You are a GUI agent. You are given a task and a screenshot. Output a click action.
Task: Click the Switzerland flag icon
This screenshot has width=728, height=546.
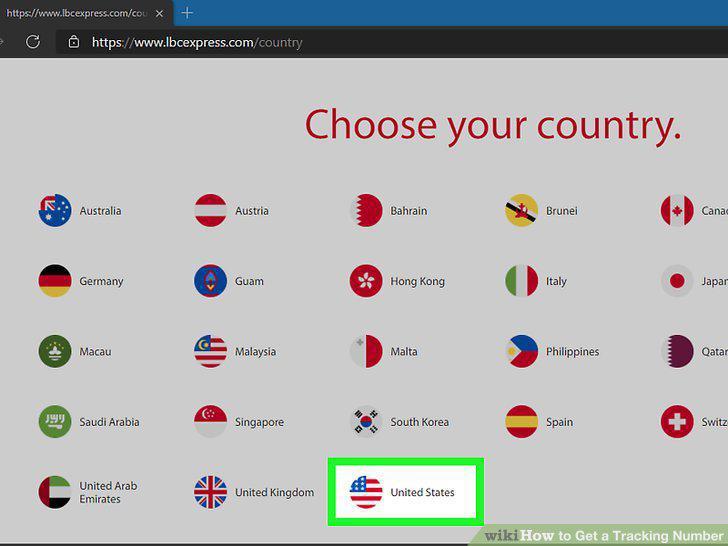pyautogui.click(x=677, y=422)
